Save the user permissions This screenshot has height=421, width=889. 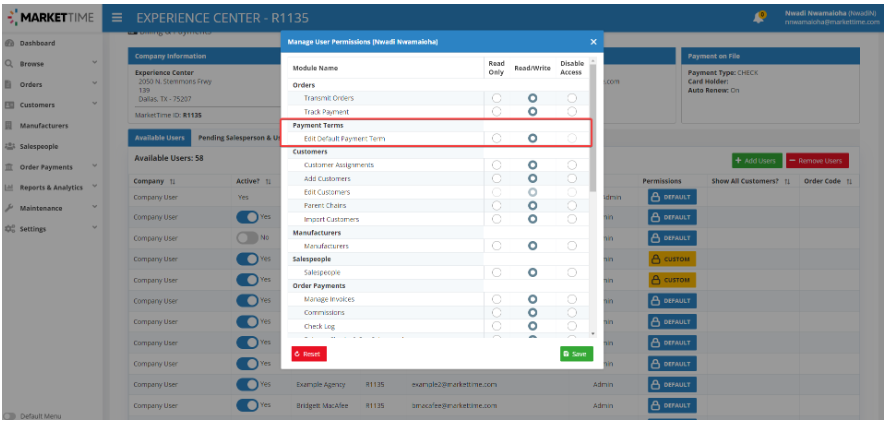coord(577,354)
